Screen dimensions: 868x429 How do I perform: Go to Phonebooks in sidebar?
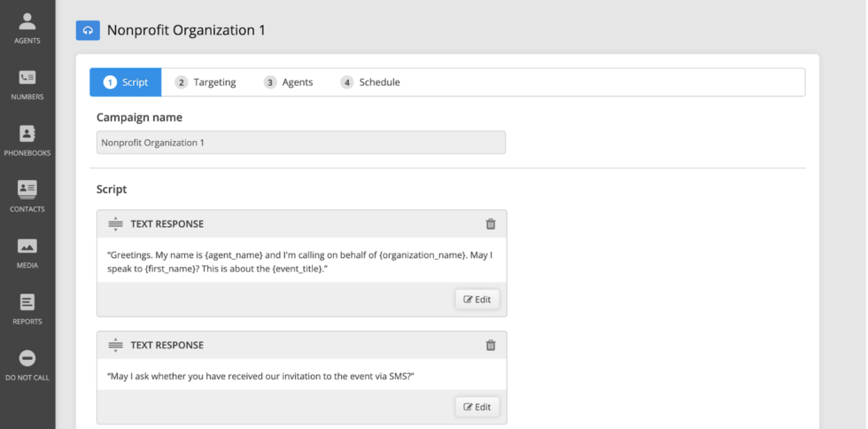pyautogui.click(x=27, y=139)
